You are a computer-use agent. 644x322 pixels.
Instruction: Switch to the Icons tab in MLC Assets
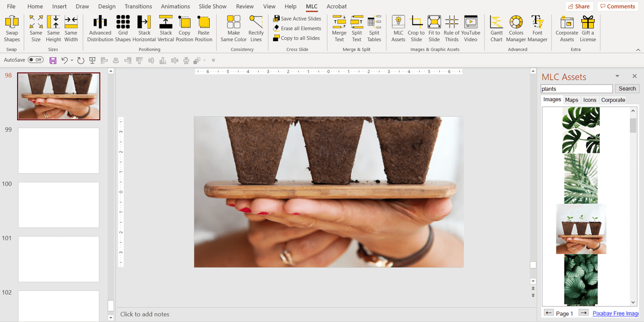[x=590, y=100]
